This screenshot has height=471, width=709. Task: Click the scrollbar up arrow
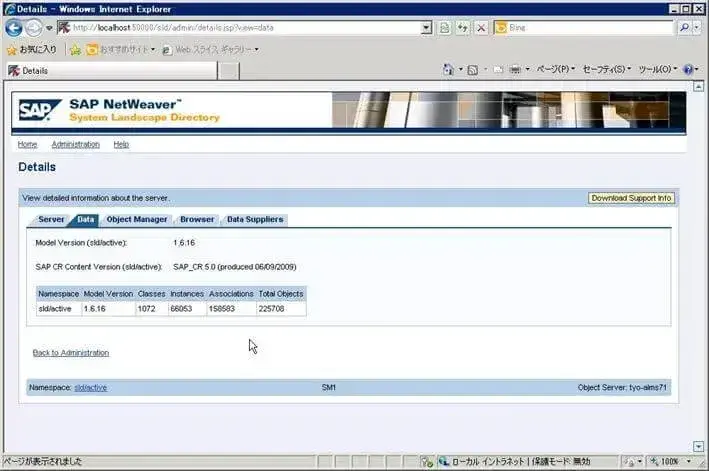pos(699,86)
